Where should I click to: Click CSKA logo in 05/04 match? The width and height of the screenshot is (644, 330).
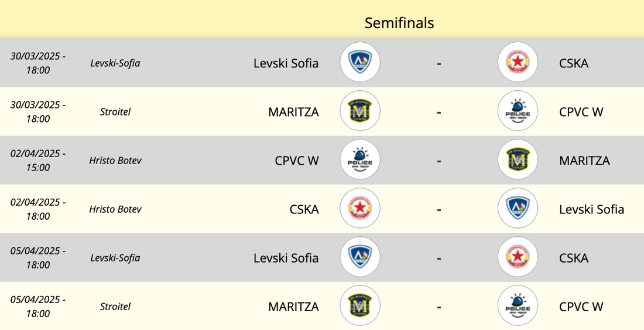518,257
